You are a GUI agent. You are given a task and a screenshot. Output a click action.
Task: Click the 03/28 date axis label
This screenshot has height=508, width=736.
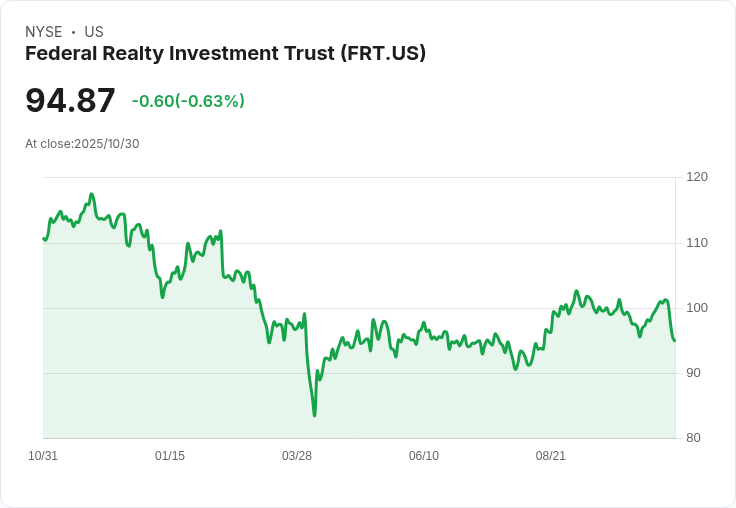click(x=297, y=456)
